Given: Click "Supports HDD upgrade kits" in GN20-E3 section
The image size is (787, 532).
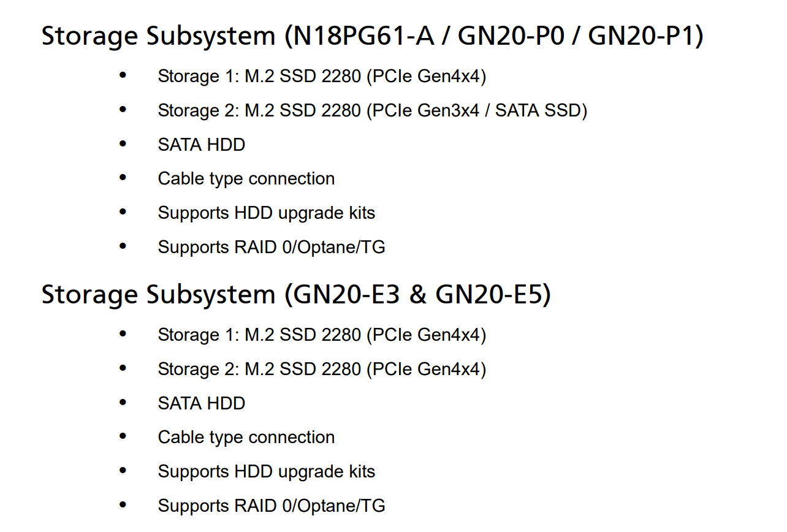Looking at the screenshot, I should click(266, 471).
